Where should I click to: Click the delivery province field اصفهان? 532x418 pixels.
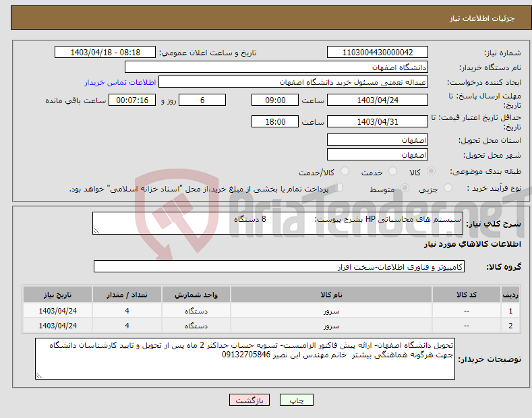pos(378,140)
